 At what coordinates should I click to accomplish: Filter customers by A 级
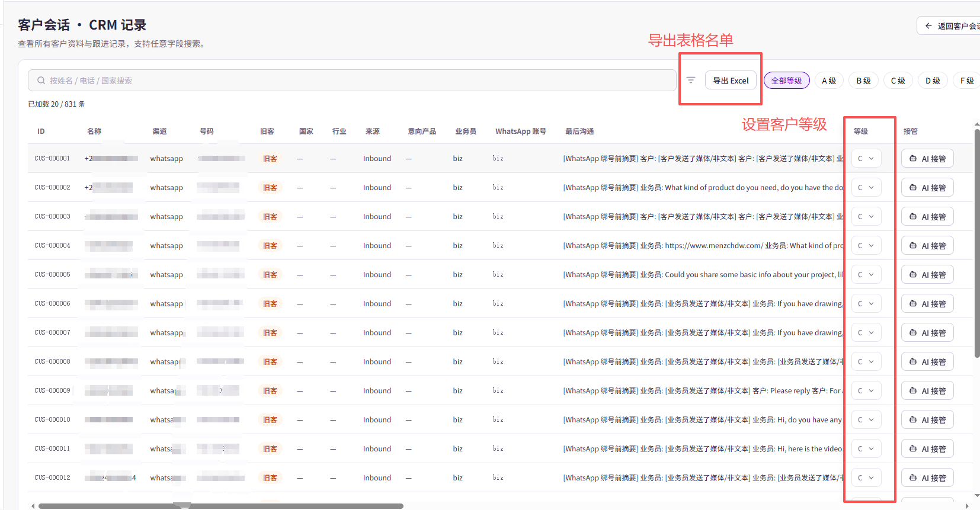point(829,81)
